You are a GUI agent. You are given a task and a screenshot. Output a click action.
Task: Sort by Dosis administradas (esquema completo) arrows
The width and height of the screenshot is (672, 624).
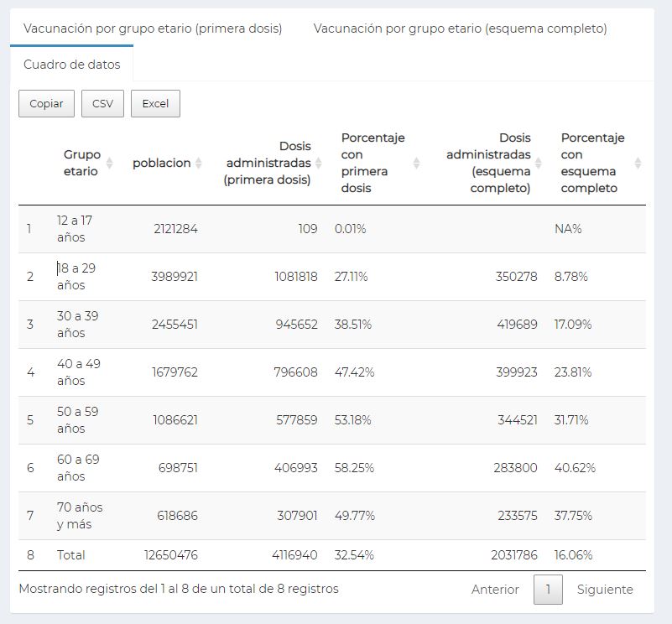(x=538, y=164)
